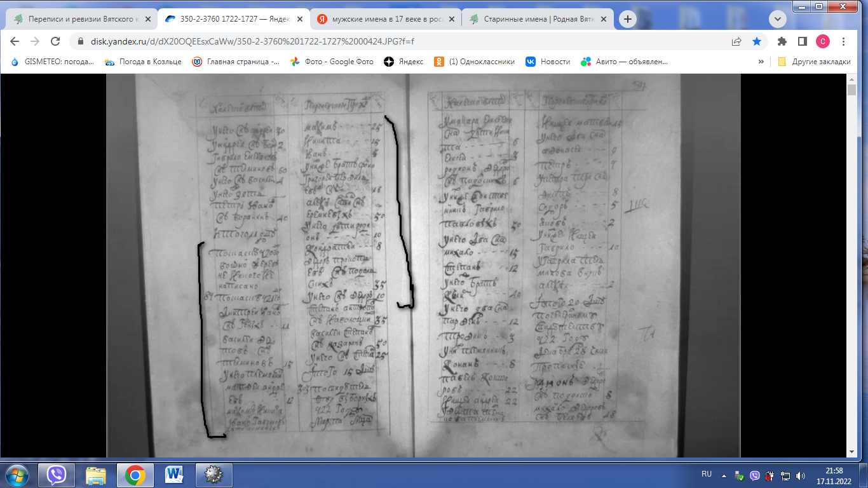Click the page vertical scrollbar
The image size is (868, 488).
coord(852,254)
